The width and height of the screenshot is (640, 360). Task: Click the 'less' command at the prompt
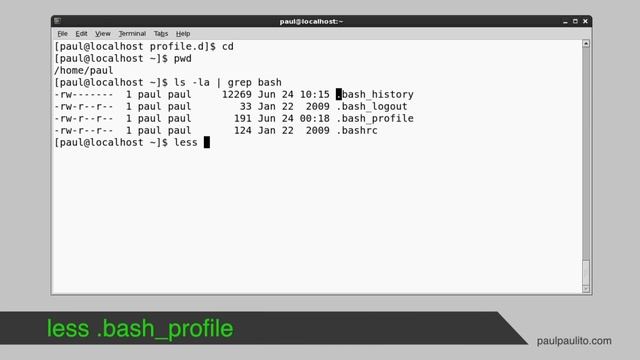pyautogui.click(x=186, y=142)
